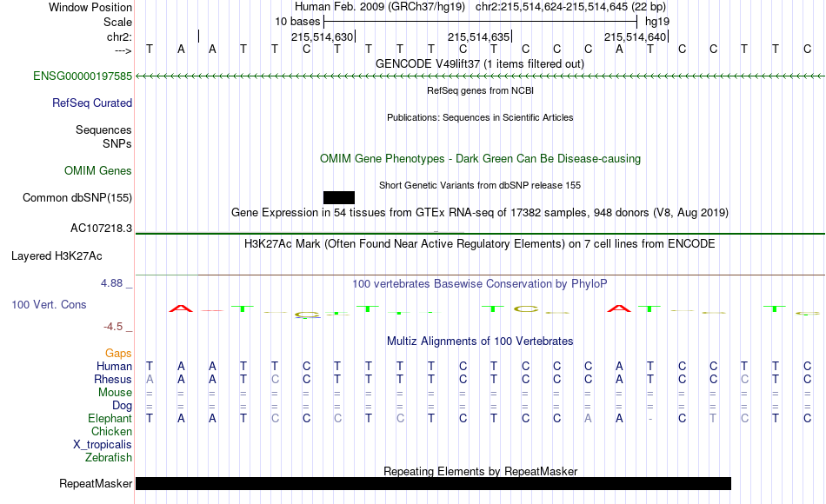The height and width of the screenshot is (504, 826).
Task: Click the SNPs track label
Action: [117, 143]
